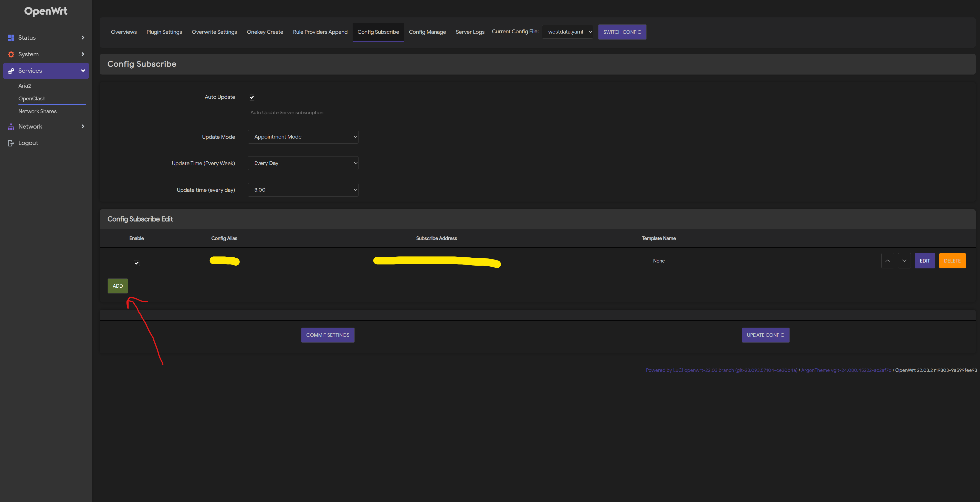Click the Template Name column header

(659, 238)
